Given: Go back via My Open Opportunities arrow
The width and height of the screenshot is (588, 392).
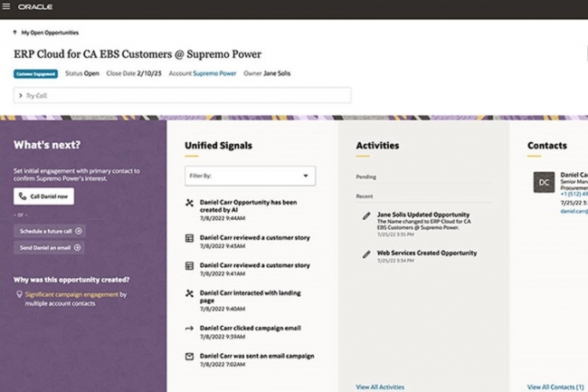Looking at the screenshot, I should [15, 33].
